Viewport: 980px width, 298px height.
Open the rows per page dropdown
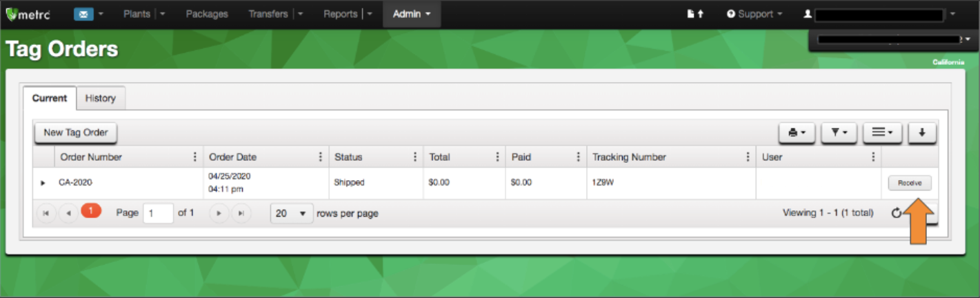291,213
